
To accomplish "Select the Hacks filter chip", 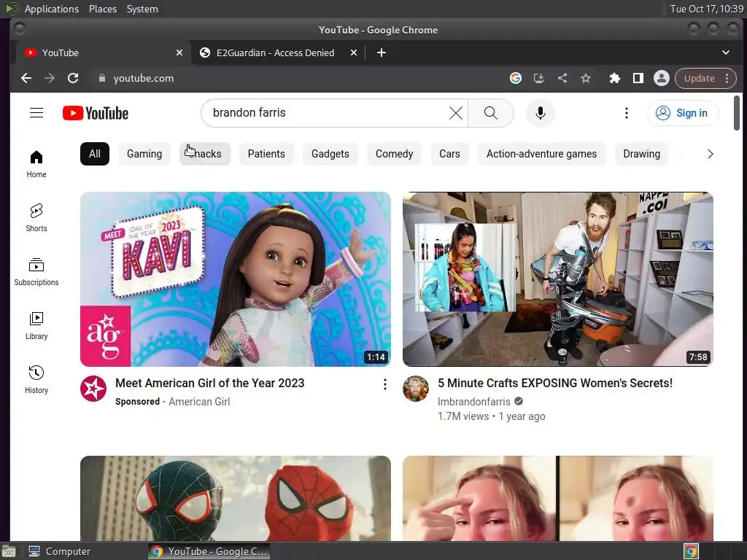I will [x=205, y=154].
